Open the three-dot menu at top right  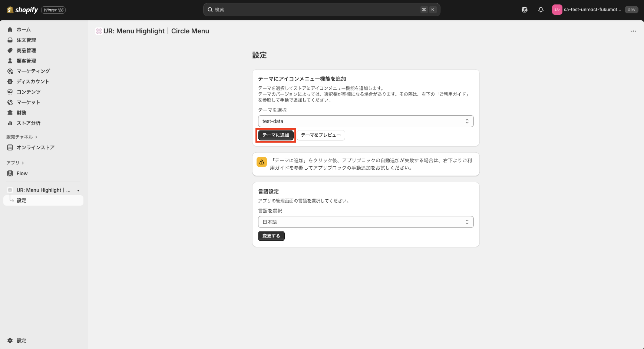[633, 31]
